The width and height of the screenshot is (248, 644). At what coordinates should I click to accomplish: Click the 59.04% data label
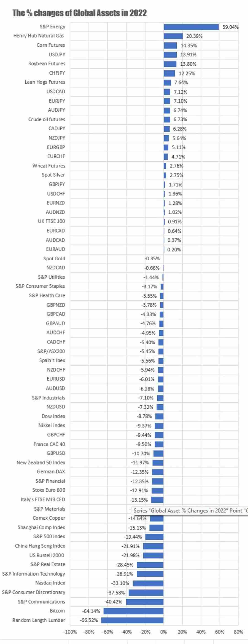[x=230, y=27]
